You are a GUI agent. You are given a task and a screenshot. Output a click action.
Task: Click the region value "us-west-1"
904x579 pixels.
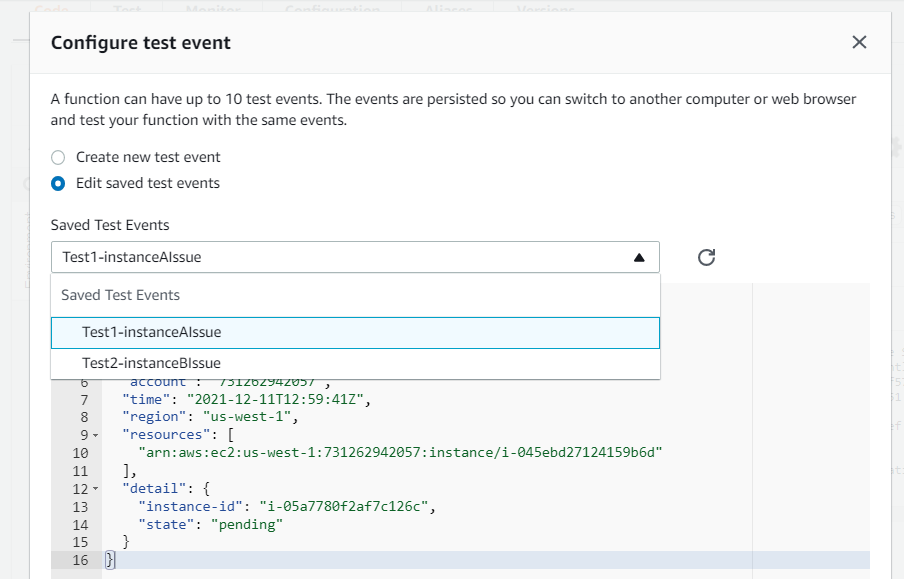[249, 417]
